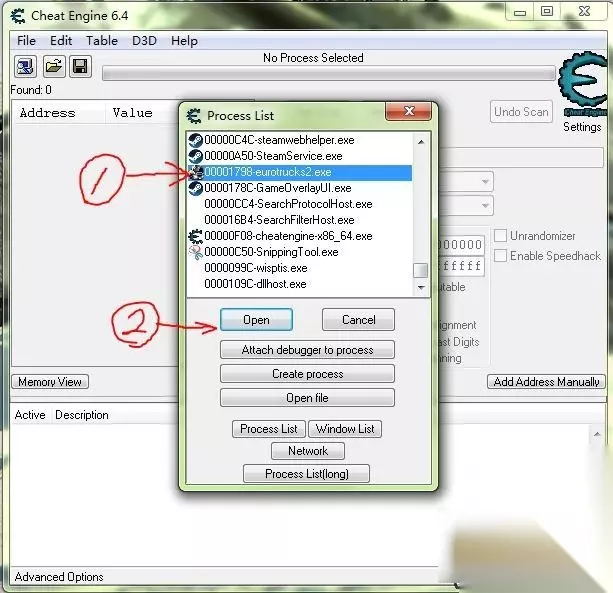Viewport: 613px width, 593px height.
Task: Click the Window List button
Action: tap(345, 429)
